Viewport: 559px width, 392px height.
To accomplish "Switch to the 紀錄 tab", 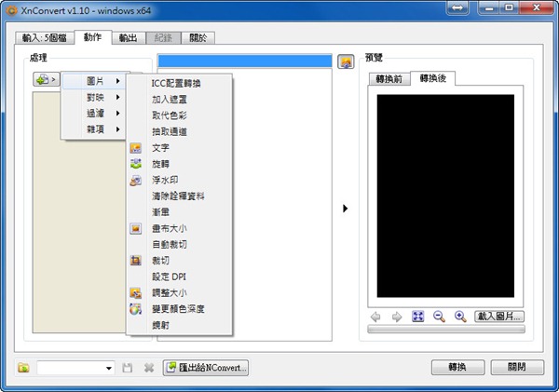I will coord(163,38).
